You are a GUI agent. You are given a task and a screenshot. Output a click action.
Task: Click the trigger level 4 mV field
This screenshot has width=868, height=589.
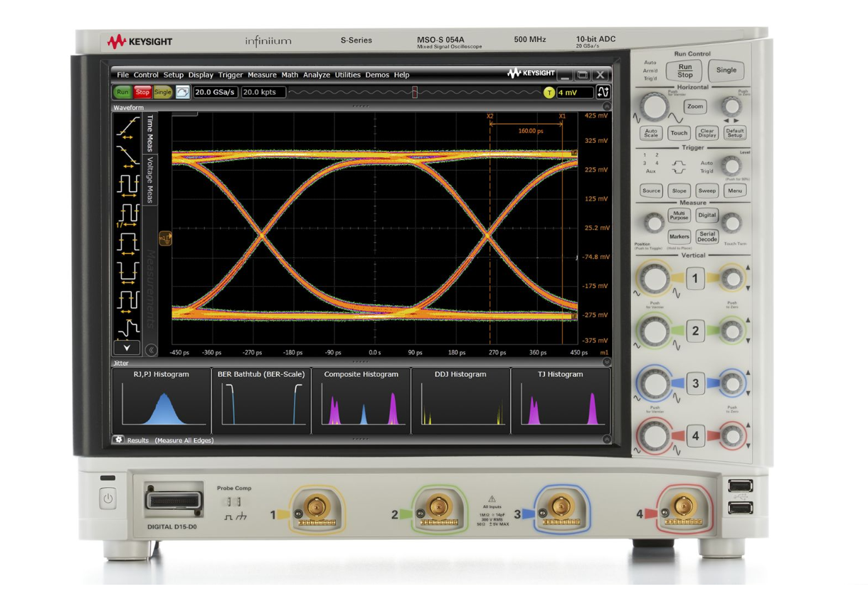pos(575,92)
